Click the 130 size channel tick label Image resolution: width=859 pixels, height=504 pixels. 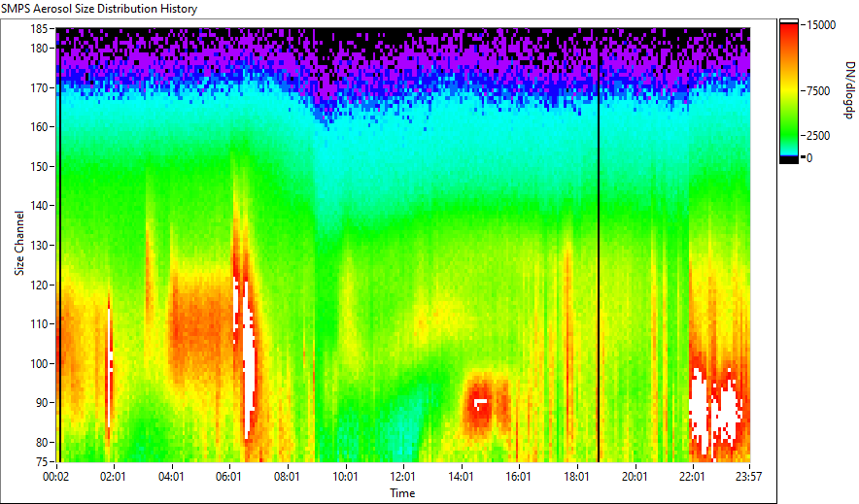point(38,246)
